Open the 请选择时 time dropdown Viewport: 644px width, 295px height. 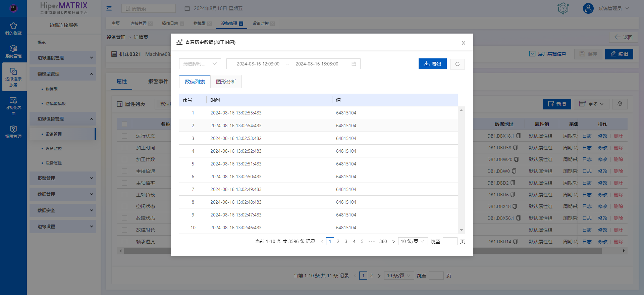tap(200, 64)
